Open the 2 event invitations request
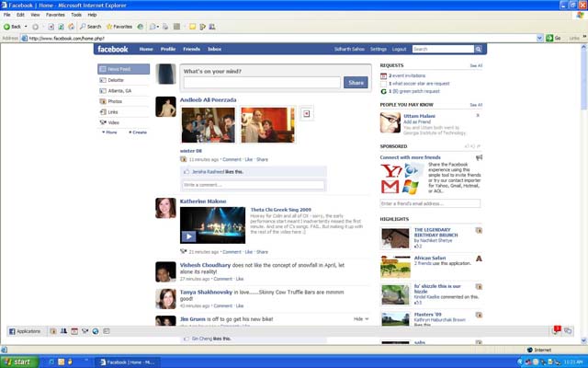The height and width of the screenshot is (368, 588). (407, 75)
